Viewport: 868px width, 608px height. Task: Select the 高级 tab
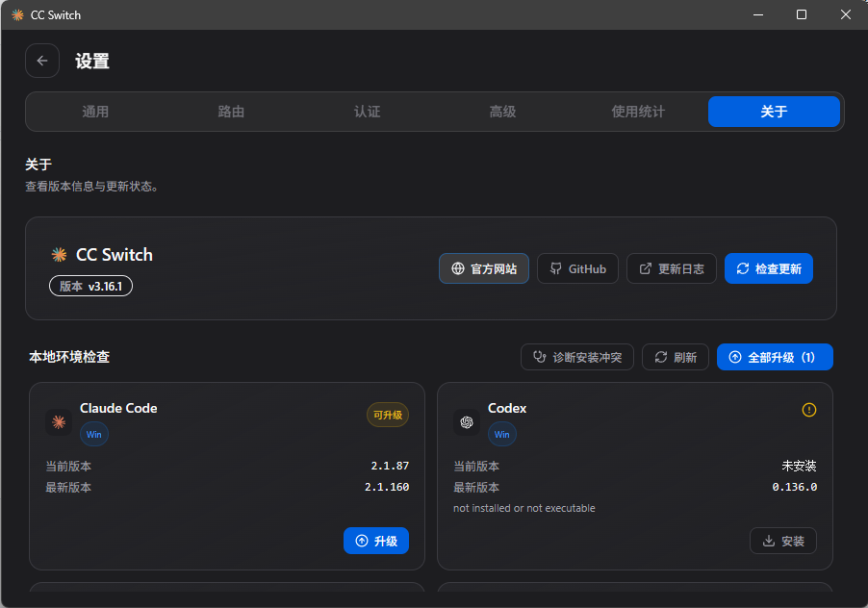pos(502,112)
